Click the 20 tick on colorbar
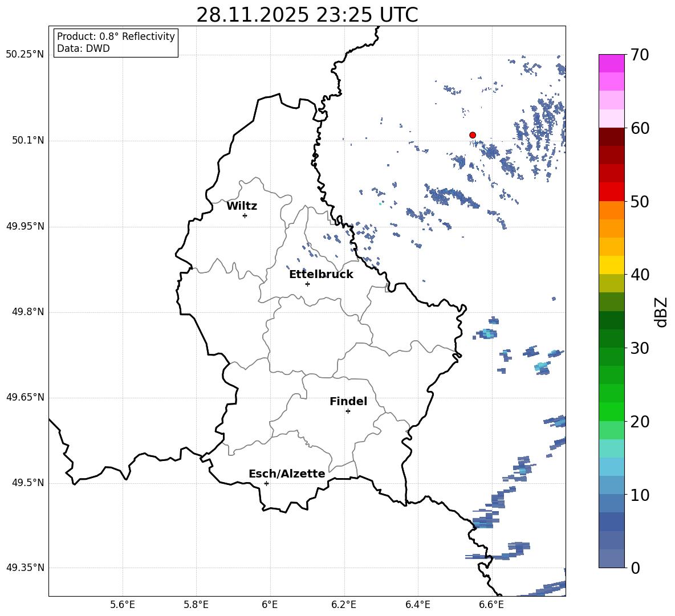Image resolution: width=675 pixels, height=616 pixels. [x=640, y=422]
